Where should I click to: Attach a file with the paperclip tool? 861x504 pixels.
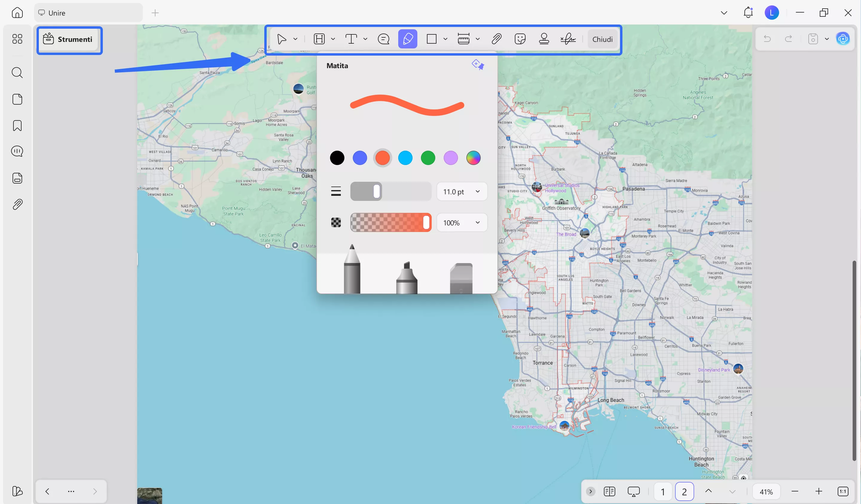[497, 39]
